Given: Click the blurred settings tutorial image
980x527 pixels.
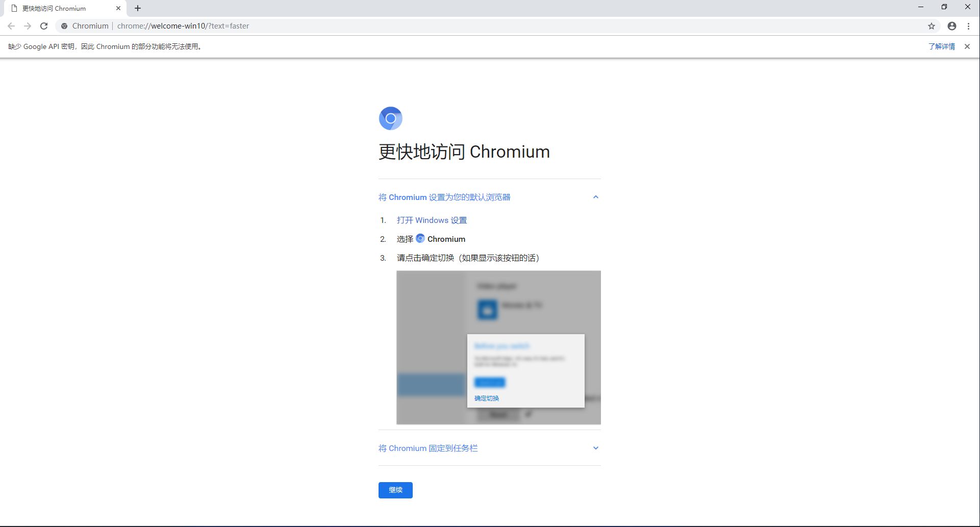Looking at the screenshot, I should pyautogui.click(x=498, y=347).
